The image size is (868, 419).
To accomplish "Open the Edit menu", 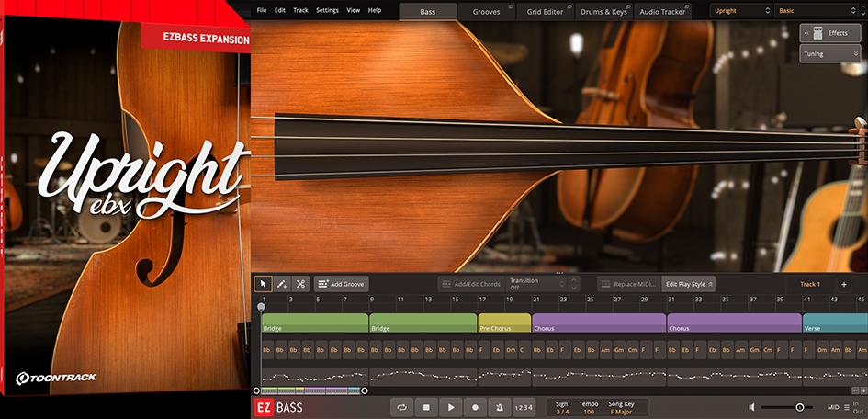I will point(280,10).
